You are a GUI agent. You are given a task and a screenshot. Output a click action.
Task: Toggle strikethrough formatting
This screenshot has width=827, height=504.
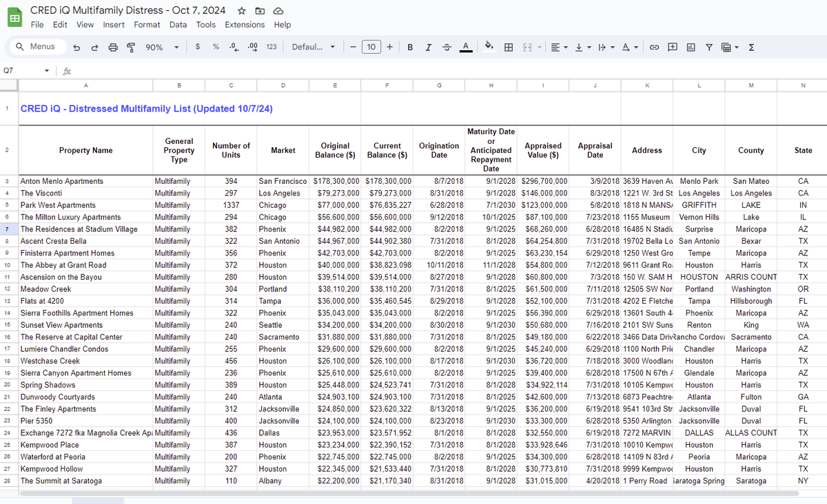(x=447, y=47)
